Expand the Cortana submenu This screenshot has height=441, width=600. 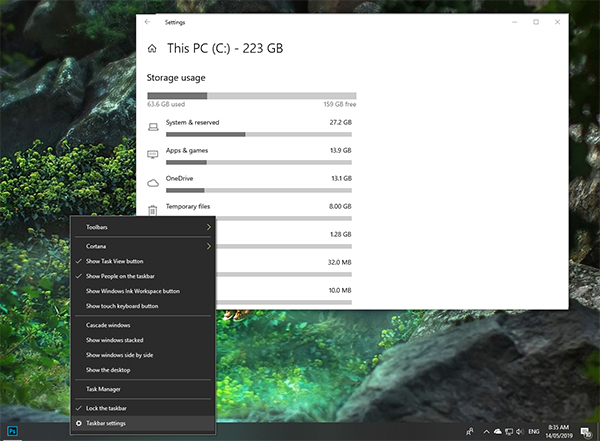pos(143,246)
